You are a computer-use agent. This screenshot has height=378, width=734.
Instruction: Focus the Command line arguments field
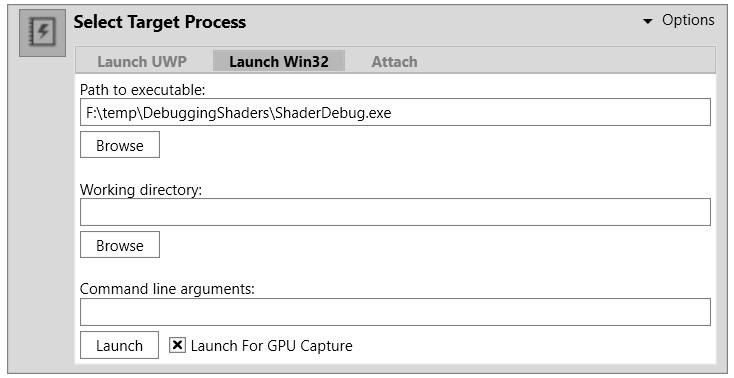coord(395,312)
